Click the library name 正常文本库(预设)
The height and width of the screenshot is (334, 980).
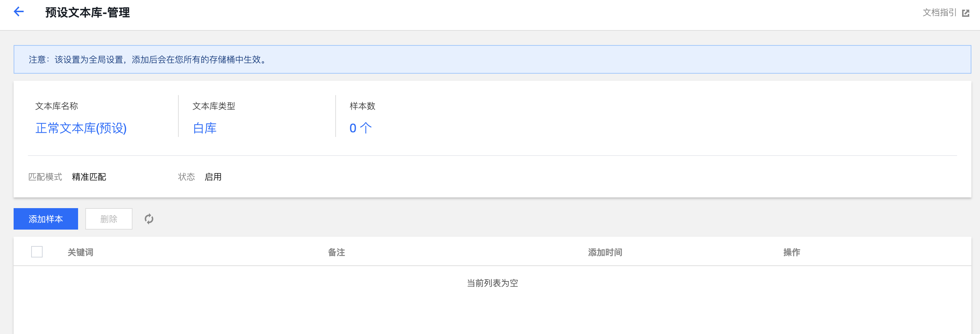pos(81,128)
